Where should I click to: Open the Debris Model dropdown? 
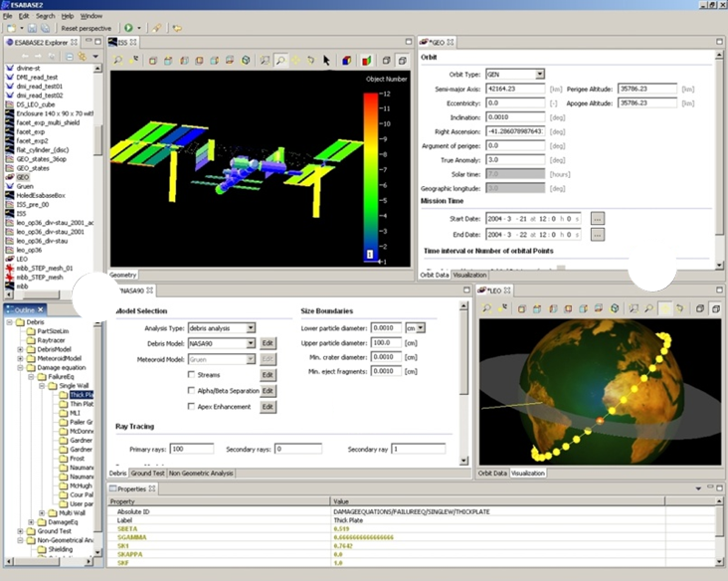click(251, 343)
